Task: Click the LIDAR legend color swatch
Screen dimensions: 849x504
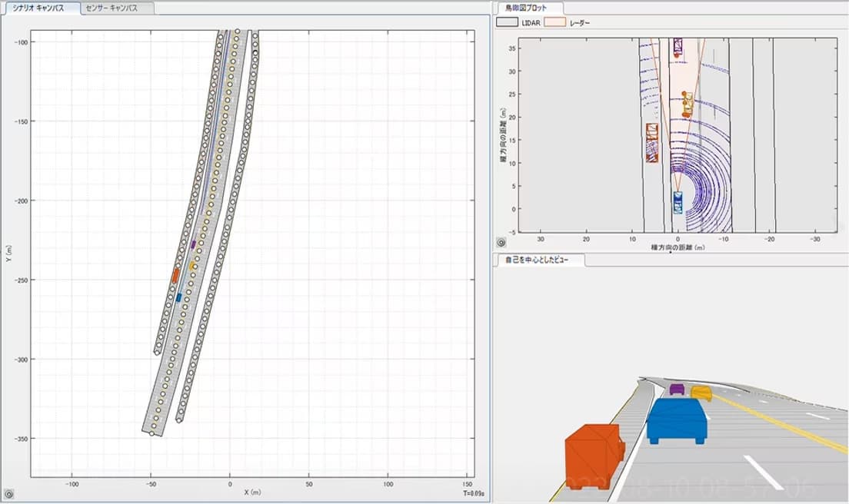Action: (x=508, y=23)
